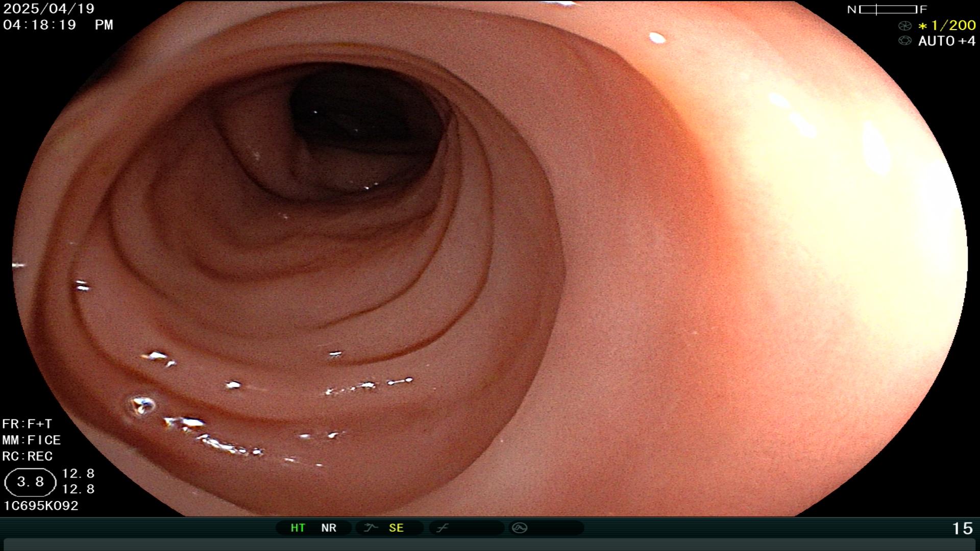Click the FR:F+T freeze setting text

(x=27, y=424)
